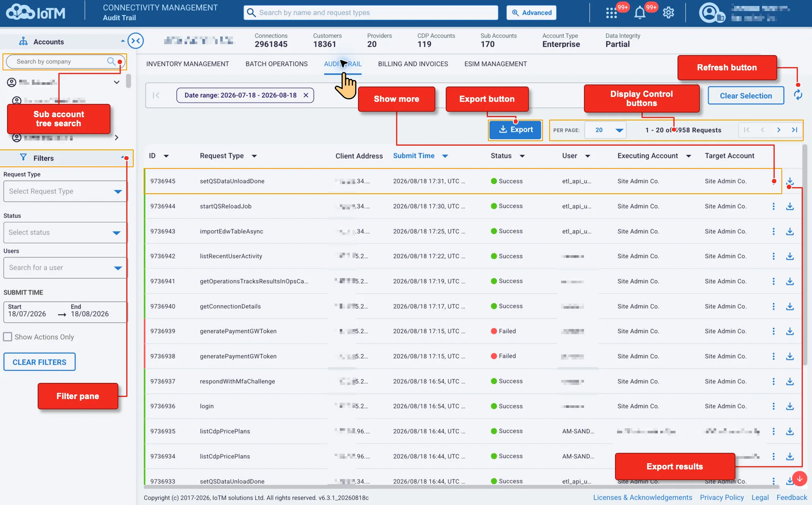Viewport: 812px width, 505px height.
Task: Click the Export button
Action: [x=515, y=130]
